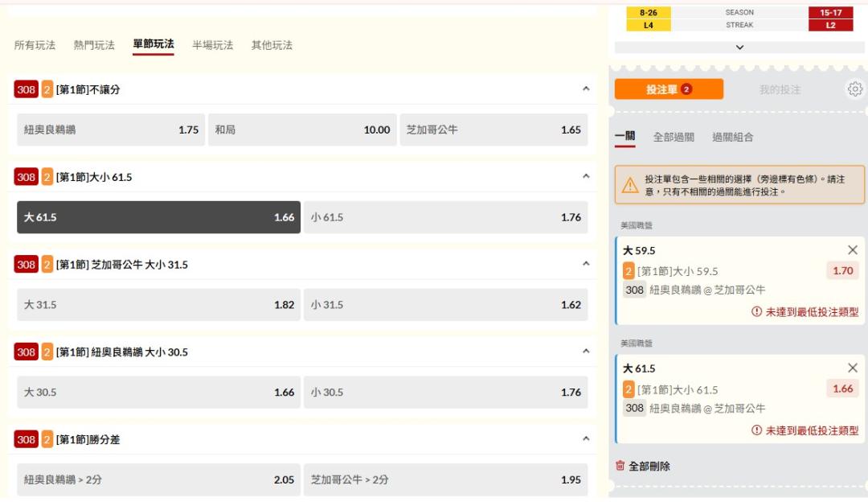Viewport: 868px width, 502px height.
Task: Switch to 半場玩法 tab
Action: (212, 45)
